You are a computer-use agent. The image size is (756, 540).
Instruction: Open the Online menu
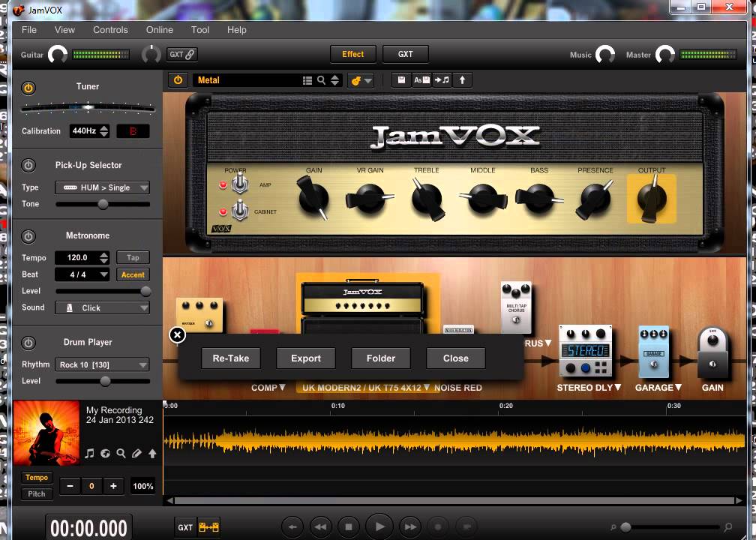coord(160,30)
